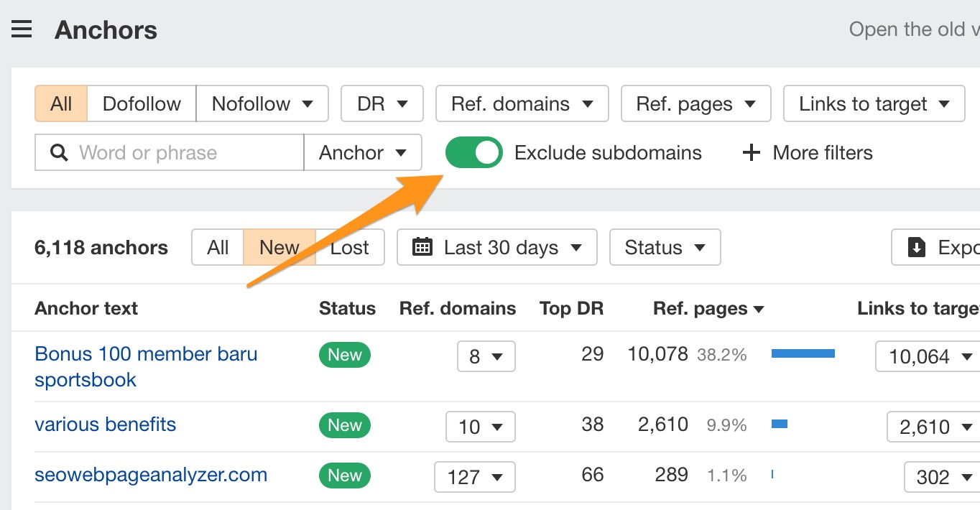Click the plus icon for more filters
The width and height of the screenshot is (980, 510).
pyautogui.click(x=751, y=153)
